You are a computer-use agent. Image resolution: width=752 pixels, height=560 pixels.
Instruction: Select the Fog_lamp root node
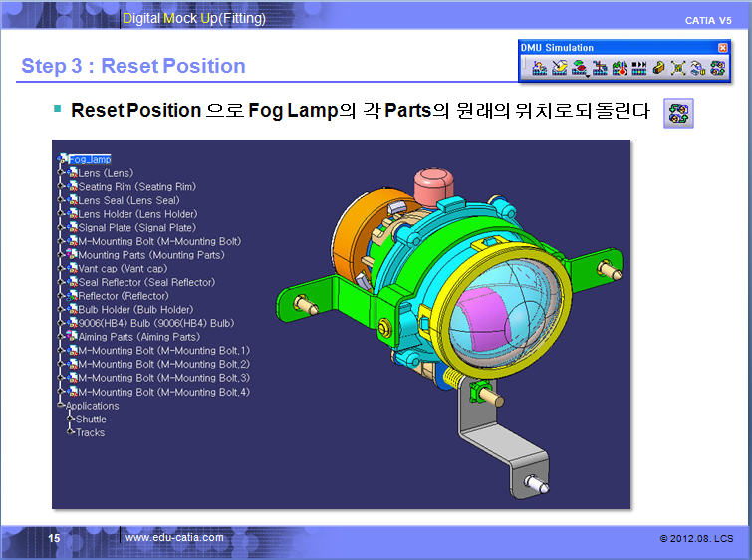click(x=89, y=159)
